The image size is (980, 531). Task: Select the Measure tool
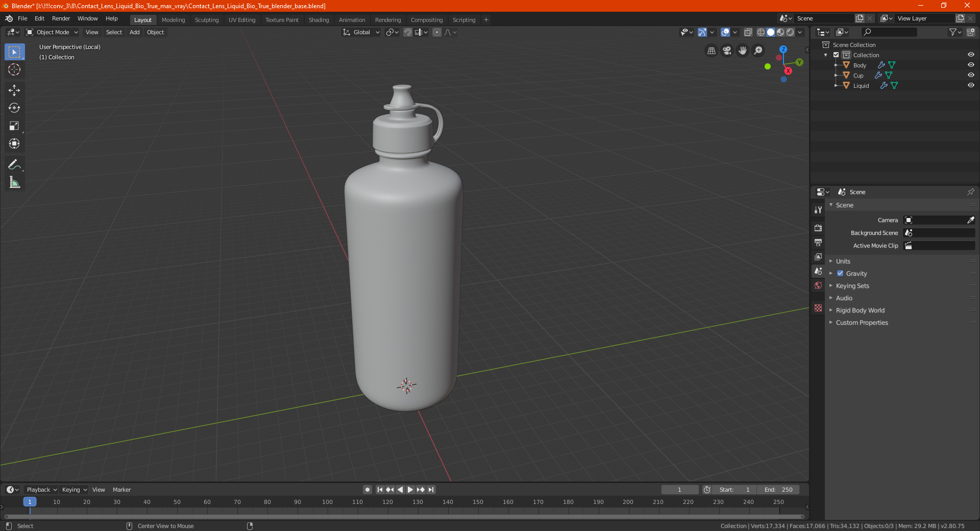tap(14, 182)
